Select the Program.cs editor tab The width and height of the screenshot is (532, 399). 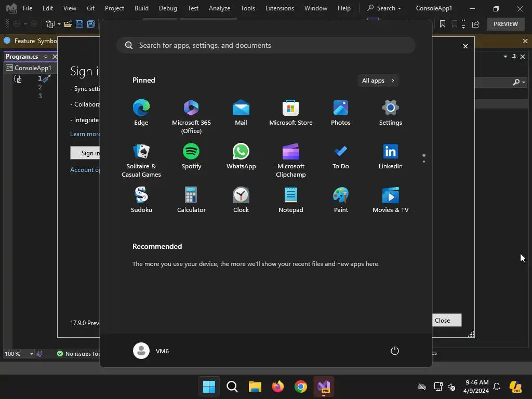tap(22, 57)
